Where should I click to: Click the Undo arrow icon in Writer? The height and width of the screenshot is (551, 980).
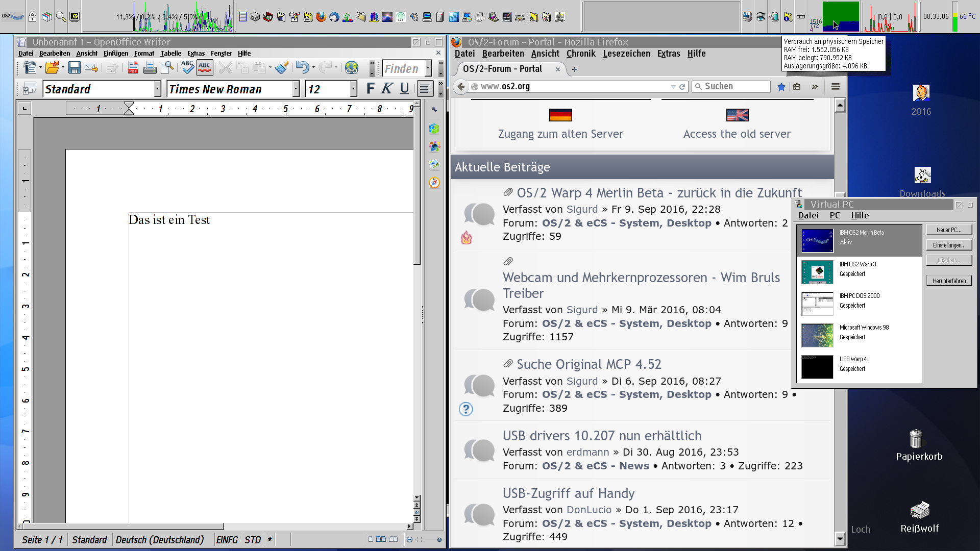(x=302, y=67)
